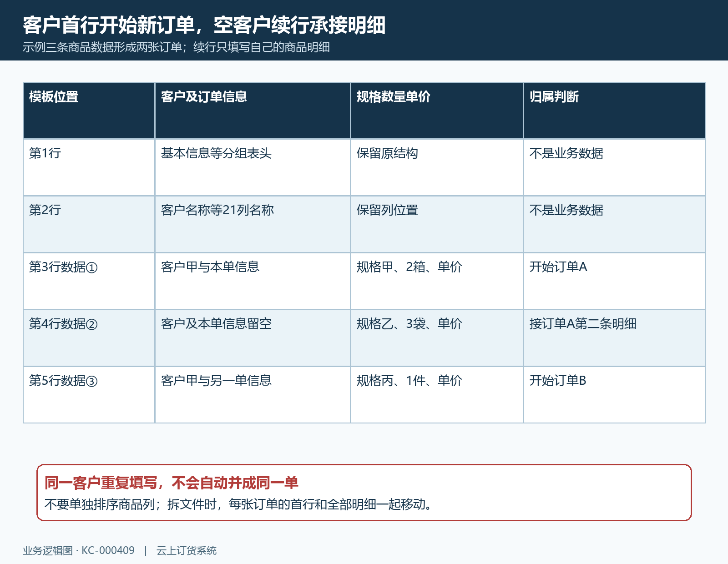Image resolution: width=728 pixels, height=564 pixels.
Task: Click the 规格甲、2箱、单价 cell
Action: coord(437,281)
